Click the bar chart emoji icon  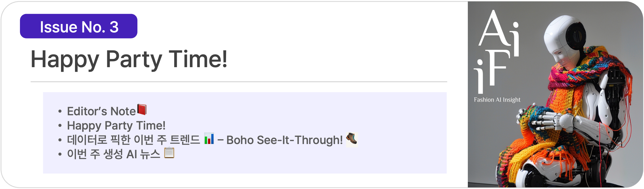209,139
